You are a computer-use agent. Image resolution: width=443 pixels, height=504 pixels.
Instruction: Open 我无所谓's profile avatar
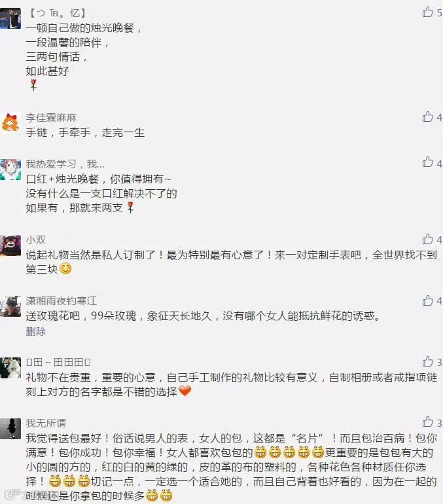point(10,429)
